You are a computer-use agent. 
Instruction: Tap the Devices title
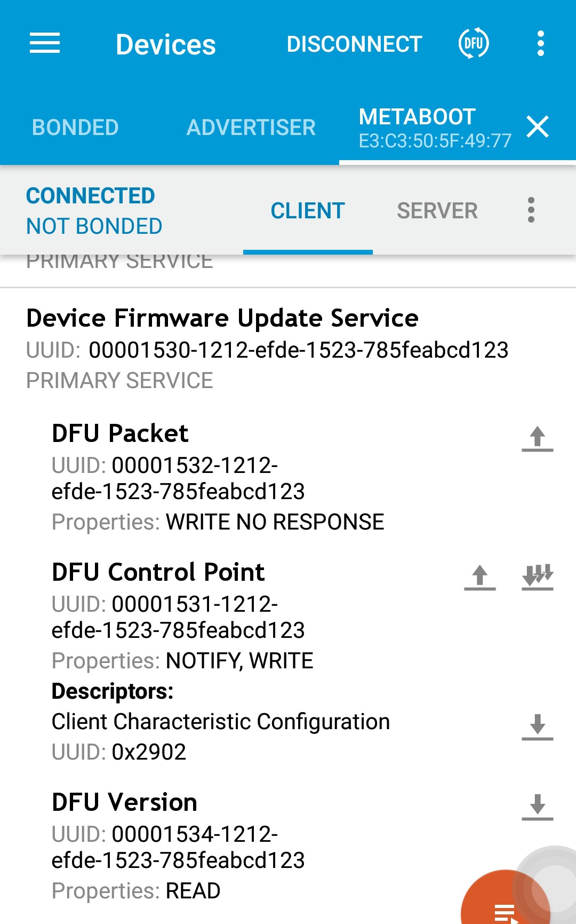[x=165, y=44]
